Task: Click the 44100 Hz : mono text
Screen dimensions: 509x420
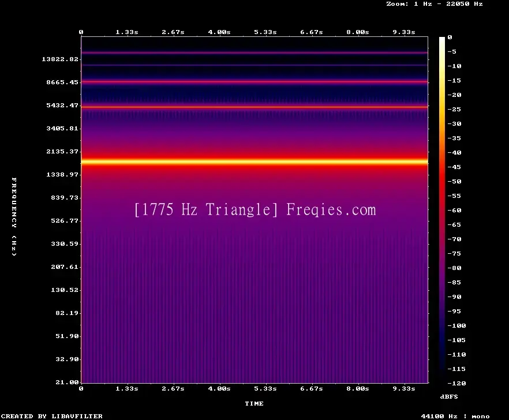Action: tap(455, 416)
